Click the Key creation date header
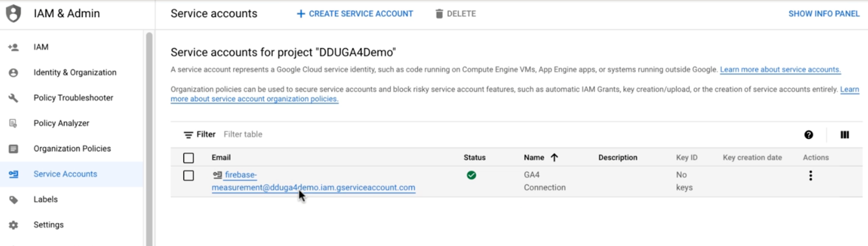The height and width of the screenshot is (246, 868). (752, 158)
